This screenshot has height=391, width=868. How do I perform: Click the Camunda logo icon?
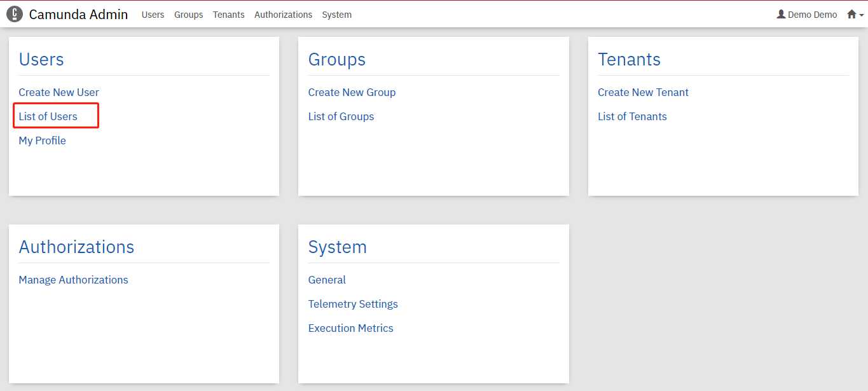(x=15, y=14)
